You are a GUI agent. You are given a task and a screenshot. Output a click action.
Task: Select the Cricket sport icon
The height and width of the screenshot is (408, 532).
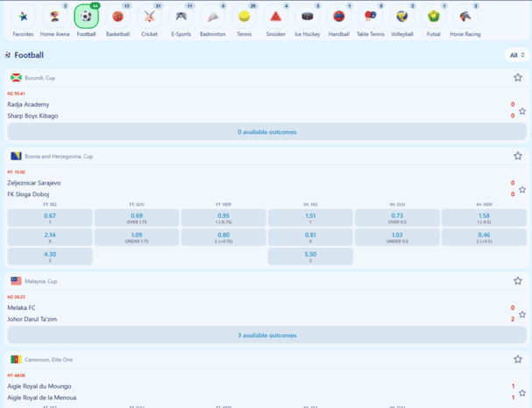coord(149,18)
